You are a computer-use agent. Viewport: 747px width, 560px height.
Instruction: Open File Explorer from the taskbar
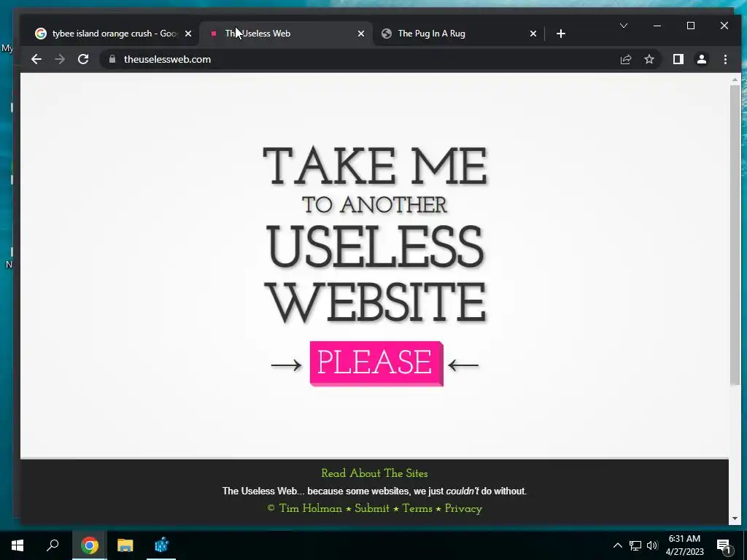125,545
